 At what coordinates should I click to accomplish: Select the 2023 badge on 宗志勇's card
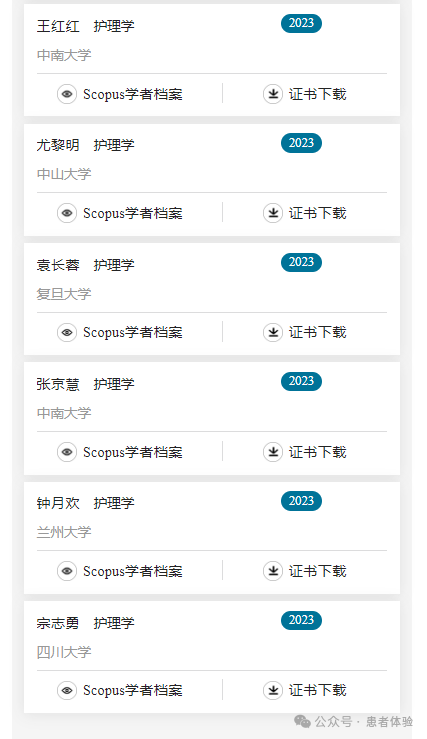click(x=301, y=620)
